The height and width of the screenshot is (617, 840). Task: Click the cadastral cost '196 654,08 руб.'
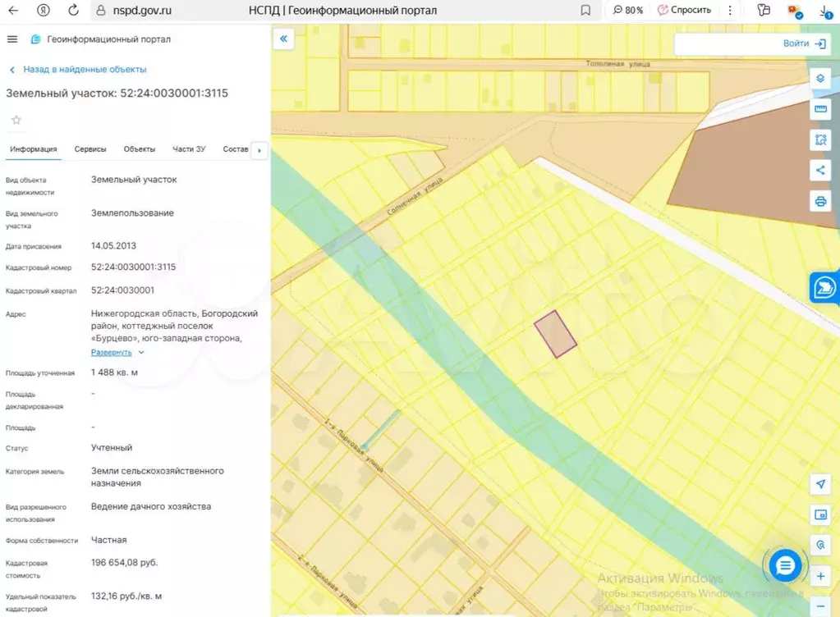click(124, 563)
